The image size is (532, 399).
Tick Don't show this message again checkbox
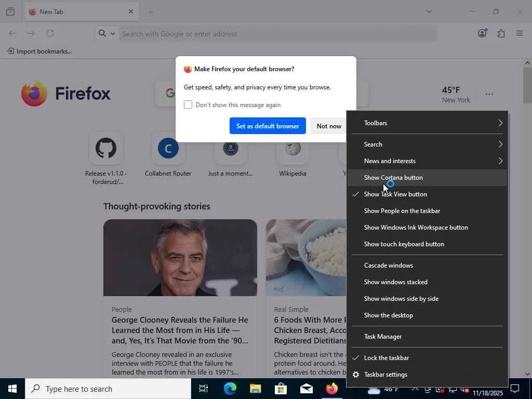[188, 104]
